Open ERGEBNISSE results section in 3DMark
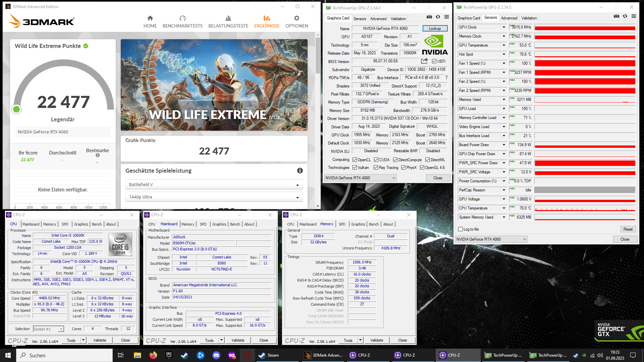The height and width of the screenshot is (362, 644). tap(267, 22)
